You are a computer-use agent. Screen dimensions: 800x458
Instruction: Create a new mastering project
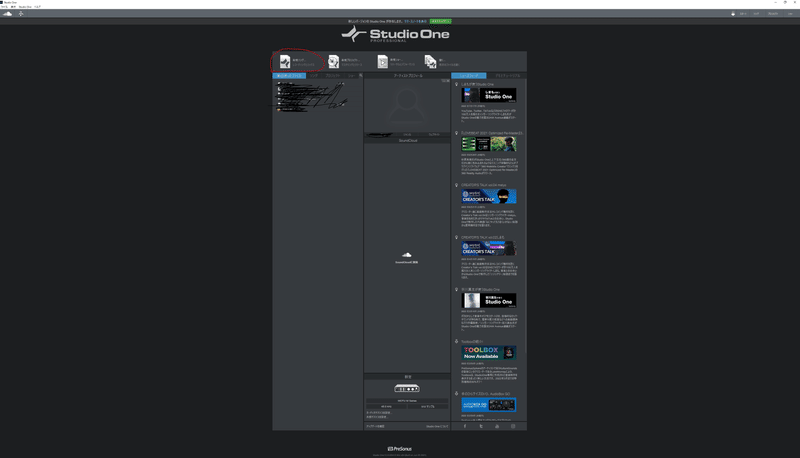click(345, 62)
